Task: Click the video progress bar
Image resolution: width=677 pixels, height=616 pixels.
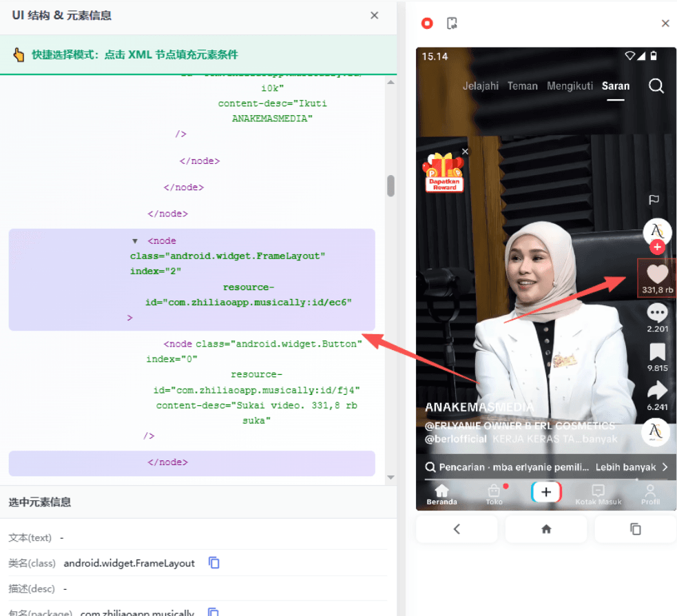Action: point(545,480)
